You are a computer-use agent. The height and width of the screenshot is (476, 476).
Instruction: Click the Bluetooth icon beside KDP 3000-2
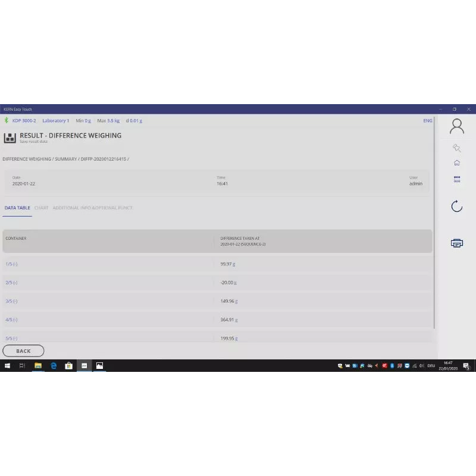click(7, 120)
